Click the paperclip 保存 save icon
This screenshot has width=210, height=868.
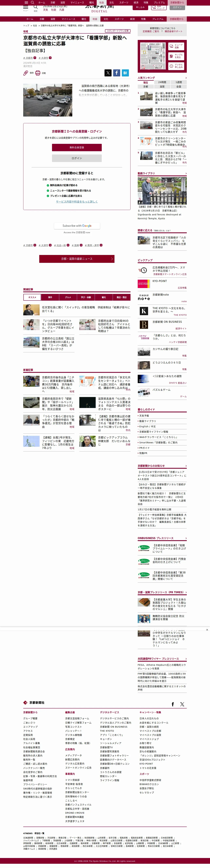26,73
